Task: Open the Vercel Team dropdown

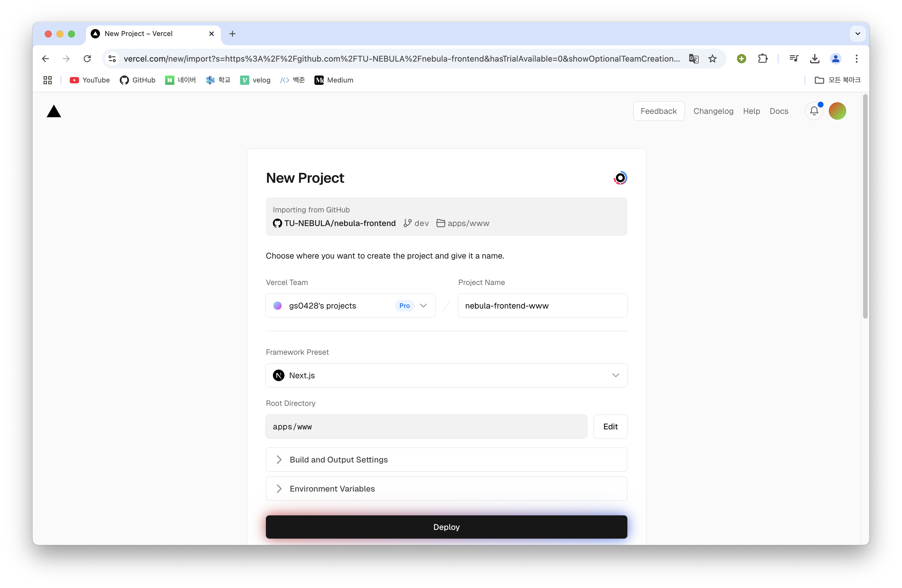Action: pyautogui.click(x=350, y=306)
